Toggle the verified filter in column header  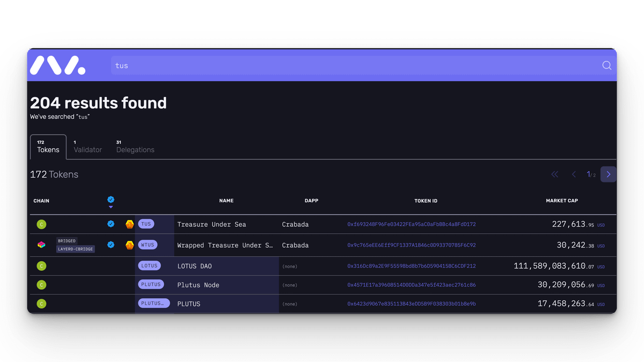pos(111,201)
